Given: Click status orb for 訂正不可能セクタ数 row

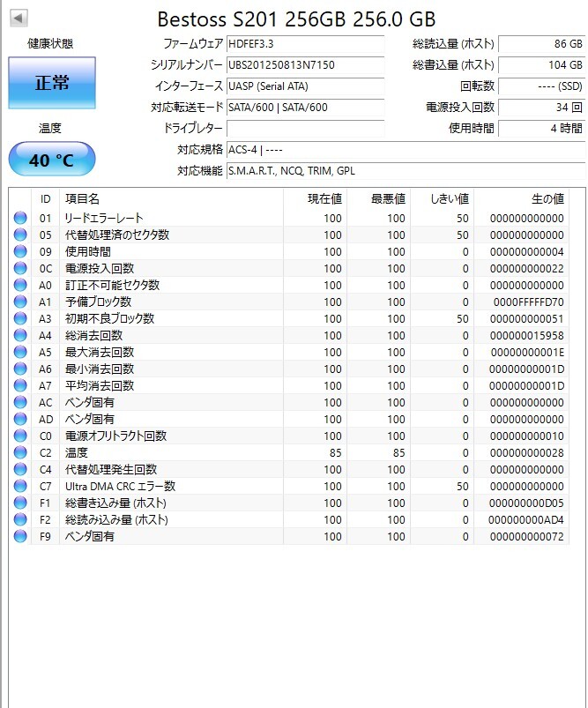Looking at the screenshot, I should click(20, 285).
